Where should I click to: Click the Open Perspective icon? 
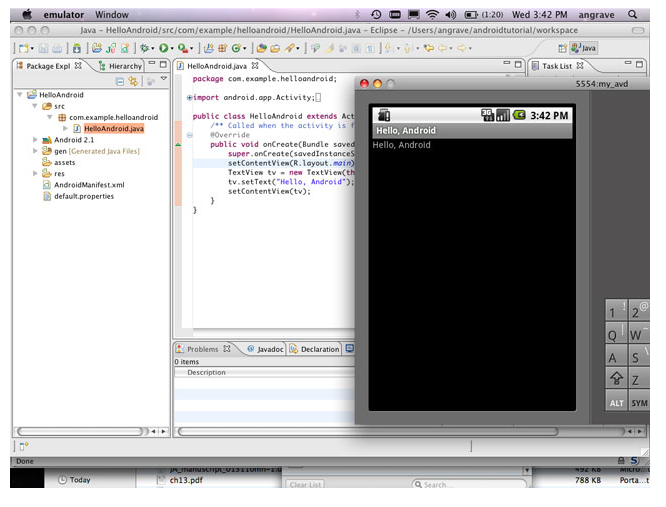[562, 48]
